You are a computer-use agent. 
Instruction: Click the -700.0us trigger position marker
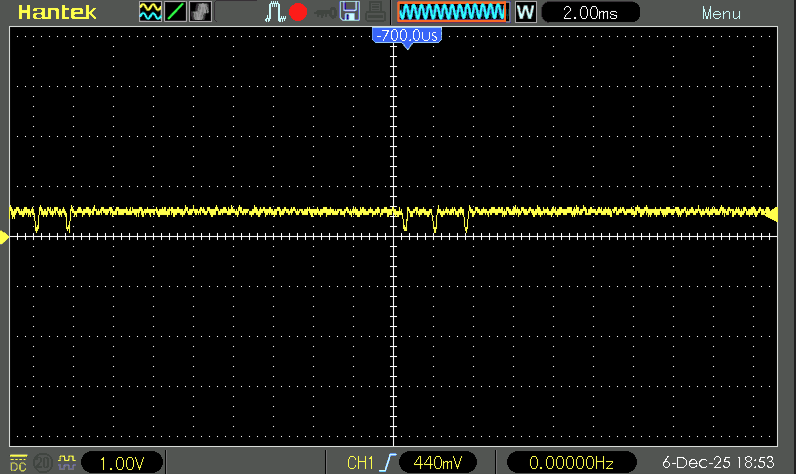tap(406, 36)
